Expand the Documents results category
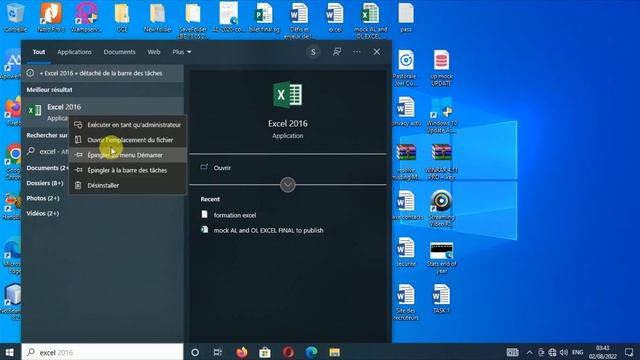The width and height of the screenshot is (640, 360). [x=47, y=168]
